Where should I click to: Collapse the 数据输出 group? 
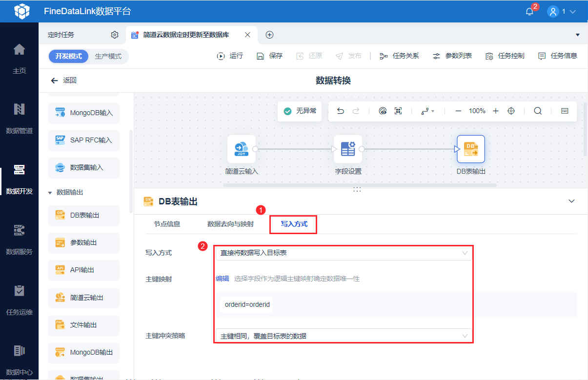50,193
